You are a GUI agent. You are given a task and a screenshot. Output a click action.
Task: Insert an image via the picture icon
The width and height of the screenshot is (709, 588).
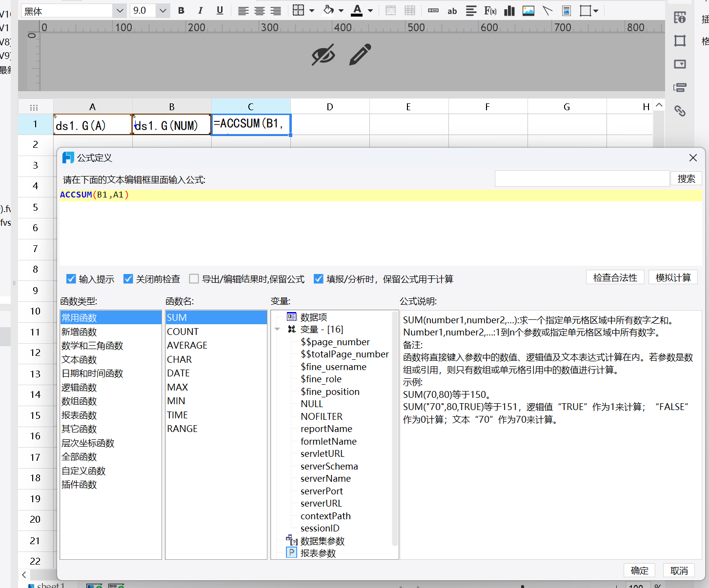coord(528,11)
